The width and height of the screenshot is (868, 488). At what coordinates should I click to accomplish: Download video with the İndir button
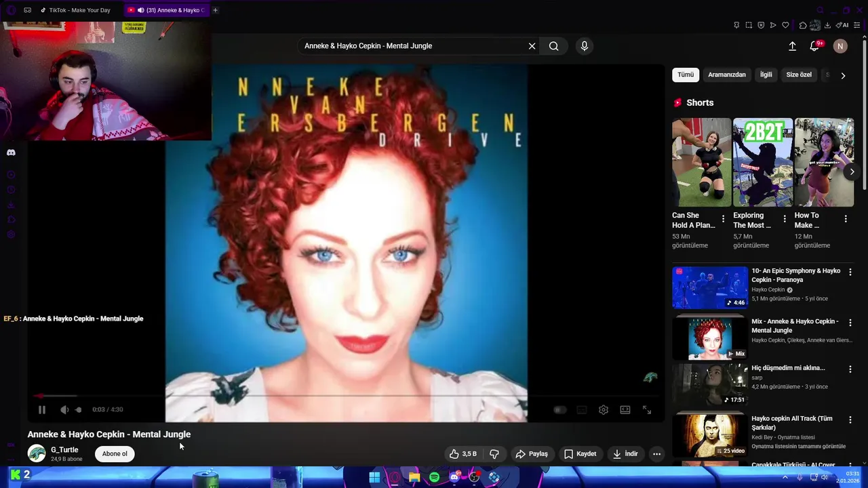(625, 454)
